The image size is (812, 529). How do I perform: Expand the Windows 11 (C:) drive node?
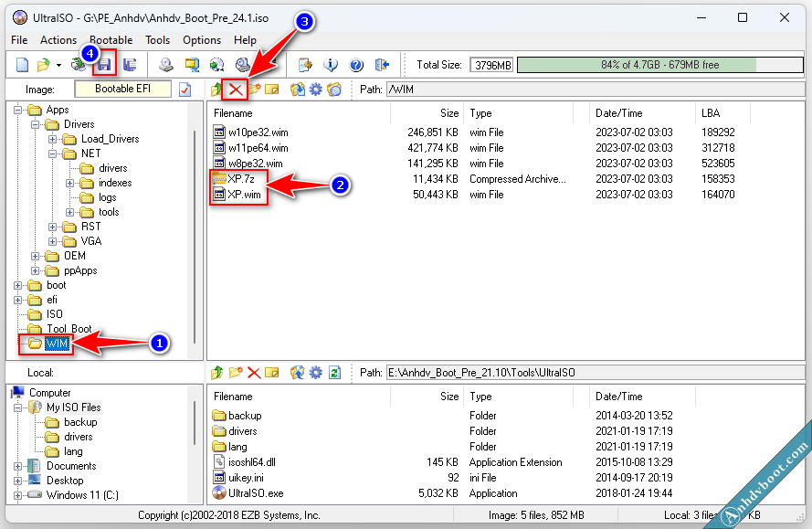[x=19, y=495]
